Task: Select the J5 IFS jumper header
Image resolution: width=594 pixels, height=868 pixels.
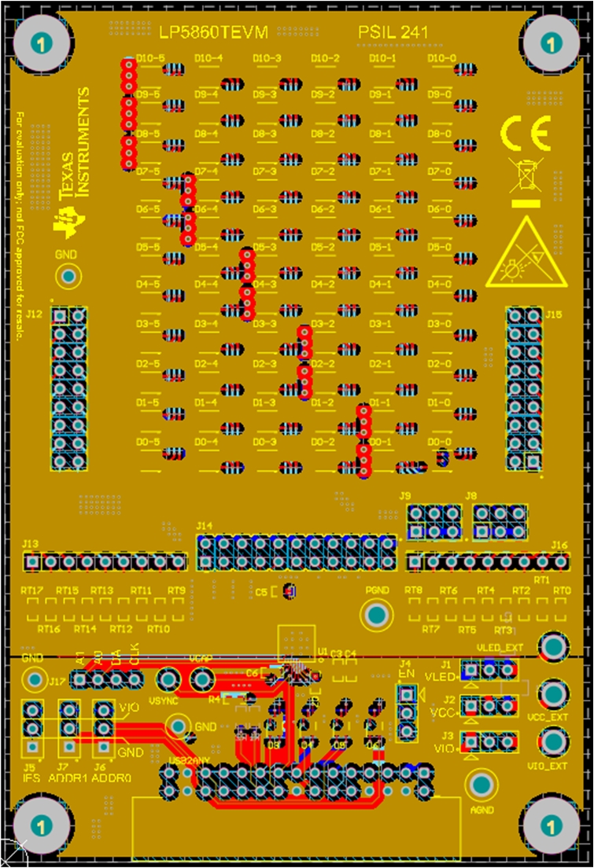Action: [x=32, y=727]
